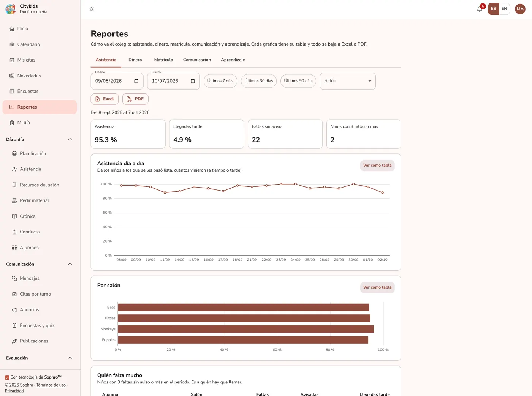The height and width of the screenshot is (396, 532).
Task: Open Mis citas in sidebar
Action: point(40,60)
